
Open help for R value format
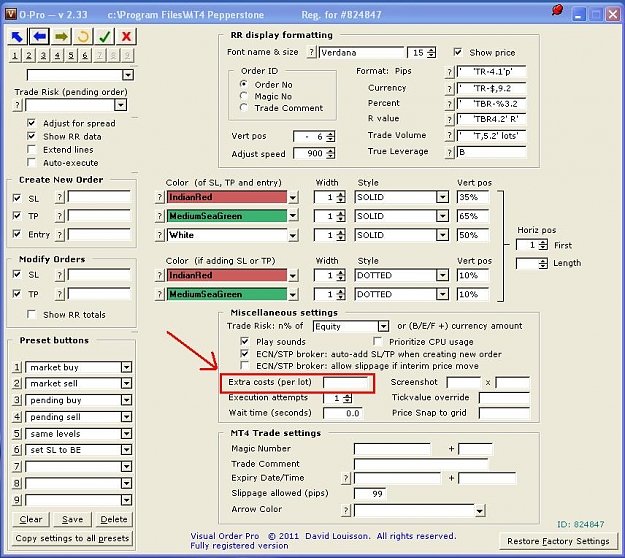450,119
